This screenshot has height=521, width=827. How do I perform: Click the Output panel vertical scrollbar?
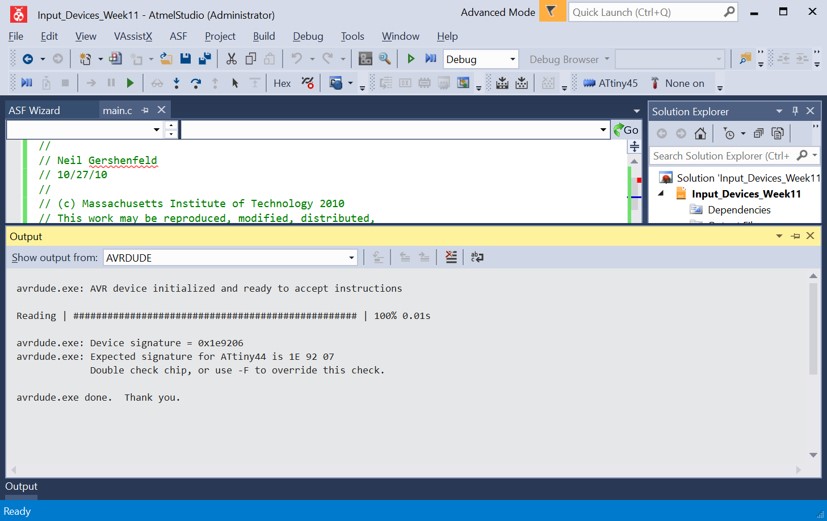click(813, 329)
